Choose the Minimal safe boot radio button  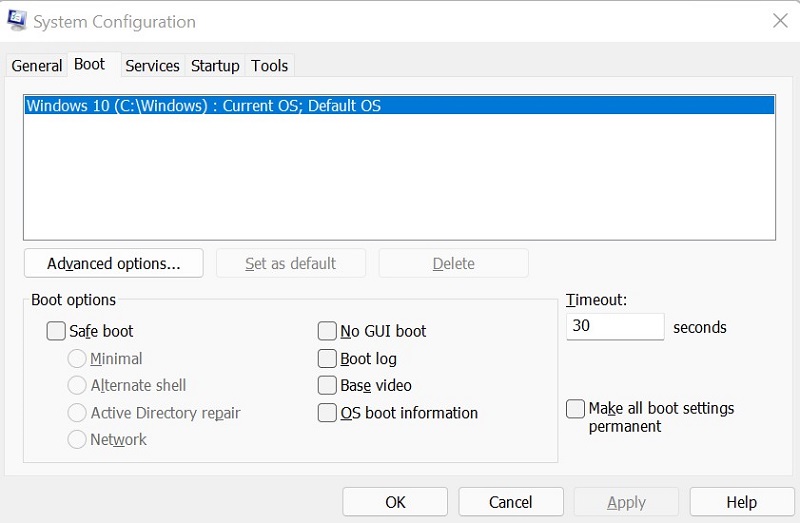77,358
